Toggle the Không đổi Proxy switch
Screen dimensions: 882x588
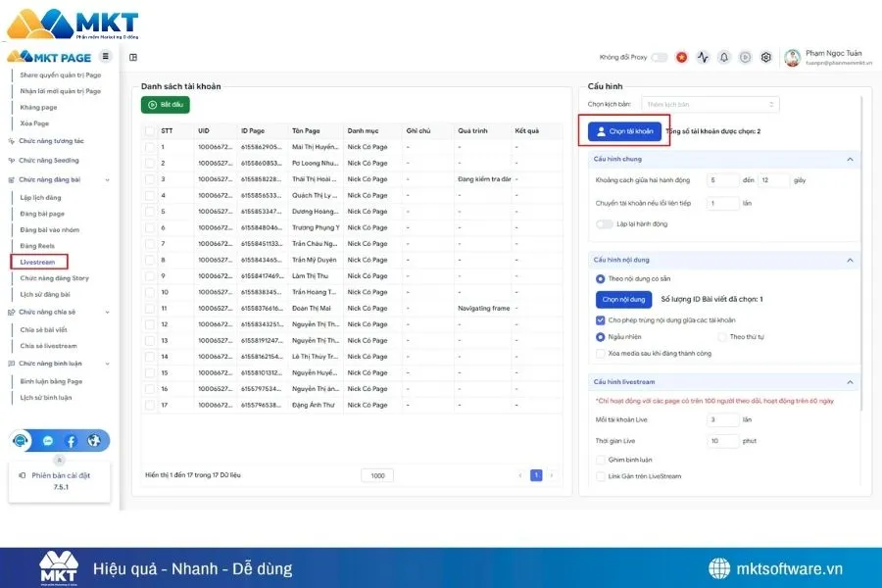tap(660, 57)
